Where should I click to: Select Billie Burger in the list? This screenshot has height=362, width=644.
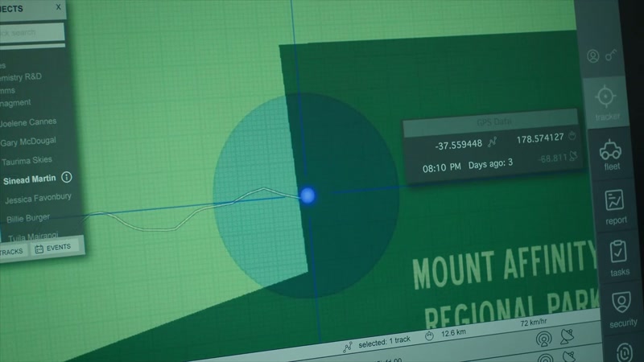point(28,218)
